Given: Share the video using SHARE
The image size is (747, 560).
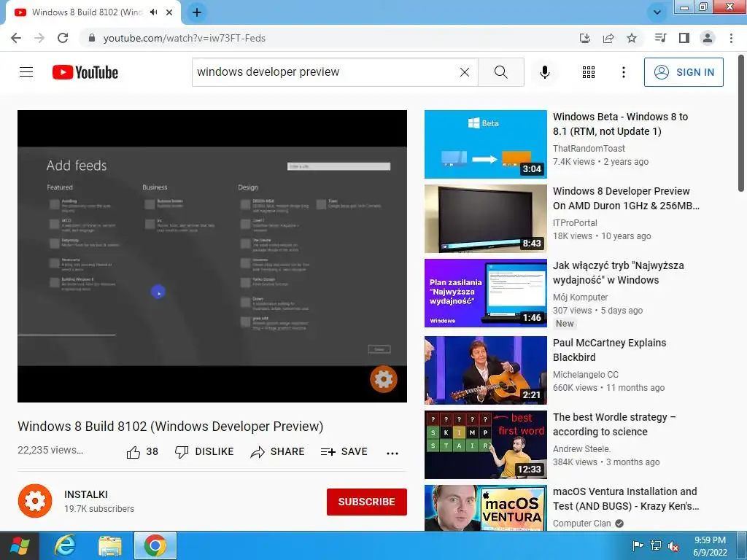Looking at the screenshot, I should click(277, 451).
